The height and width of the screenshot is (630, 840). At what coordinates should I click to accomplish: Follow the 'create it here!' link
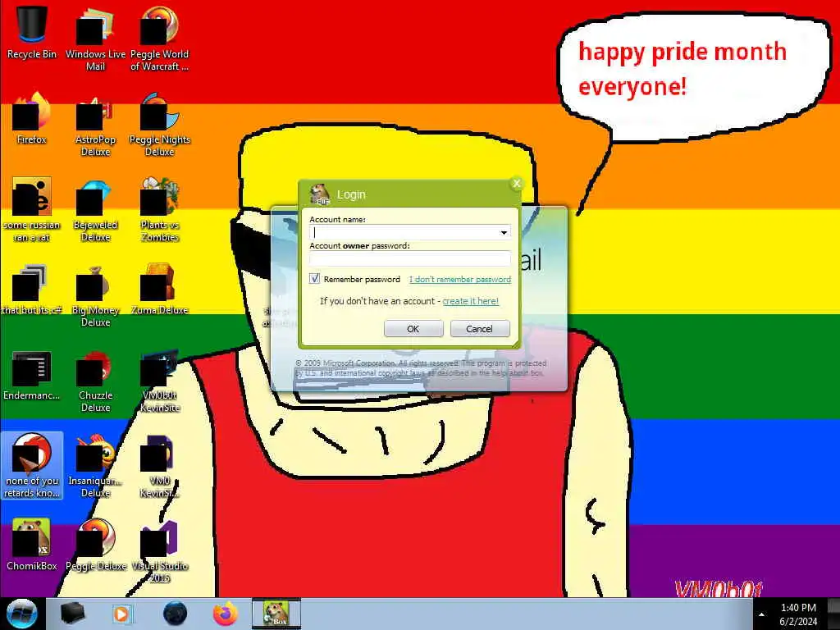470,301
